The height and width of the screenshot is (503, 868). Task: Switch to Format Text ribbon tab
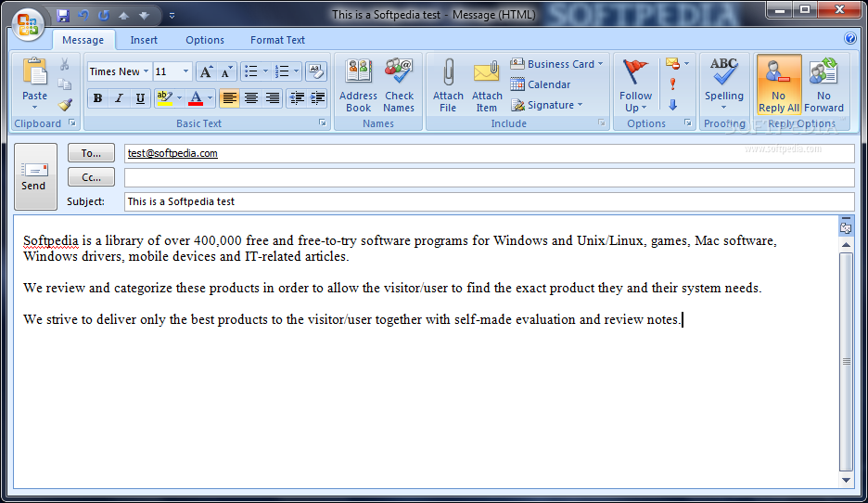[277, 40]
